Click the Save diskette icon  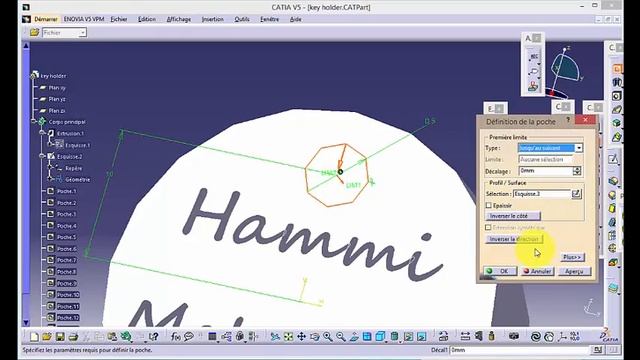(60, 337)
